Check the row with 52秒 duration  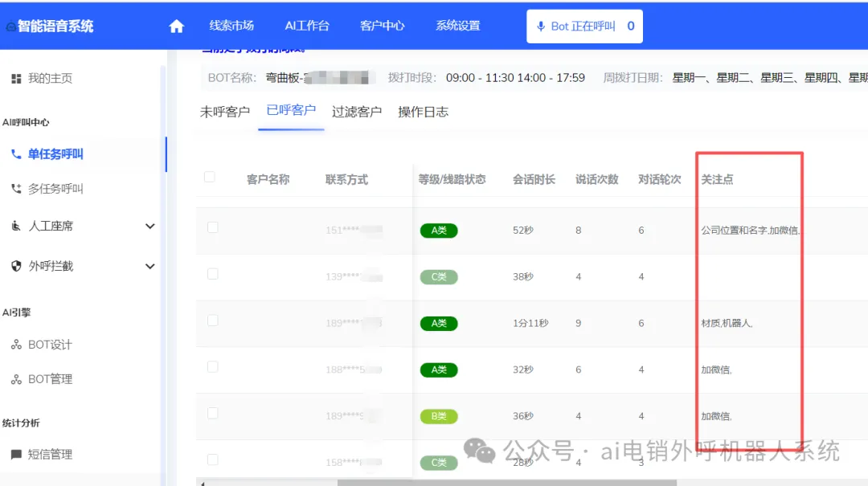tap(212, 227)
